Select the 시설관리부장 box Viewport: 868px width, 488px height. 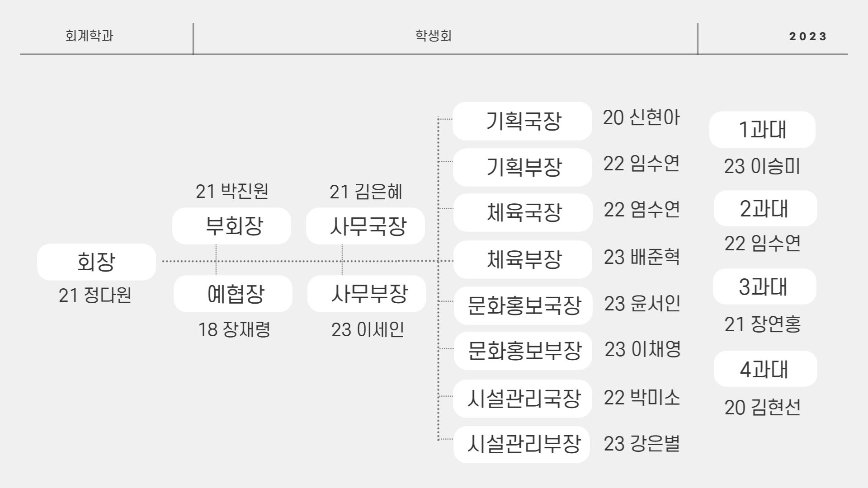pyautogui.click(x=522, y=444)
